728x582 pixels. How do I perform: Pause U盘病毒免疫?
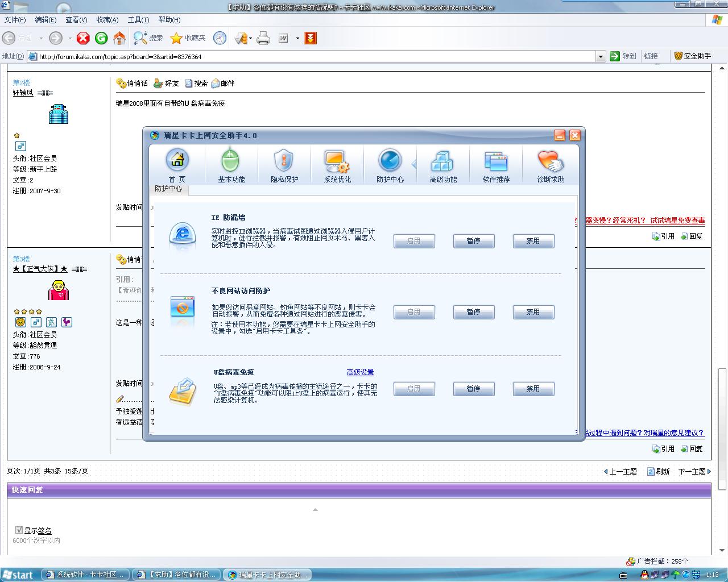tap(474, 389)
